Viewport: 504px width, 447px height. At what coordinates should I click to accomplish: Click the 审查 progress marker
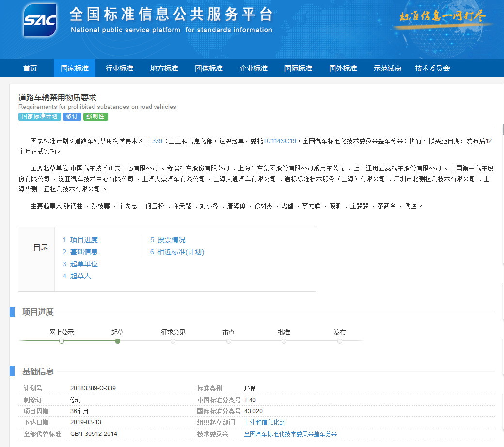229,341
